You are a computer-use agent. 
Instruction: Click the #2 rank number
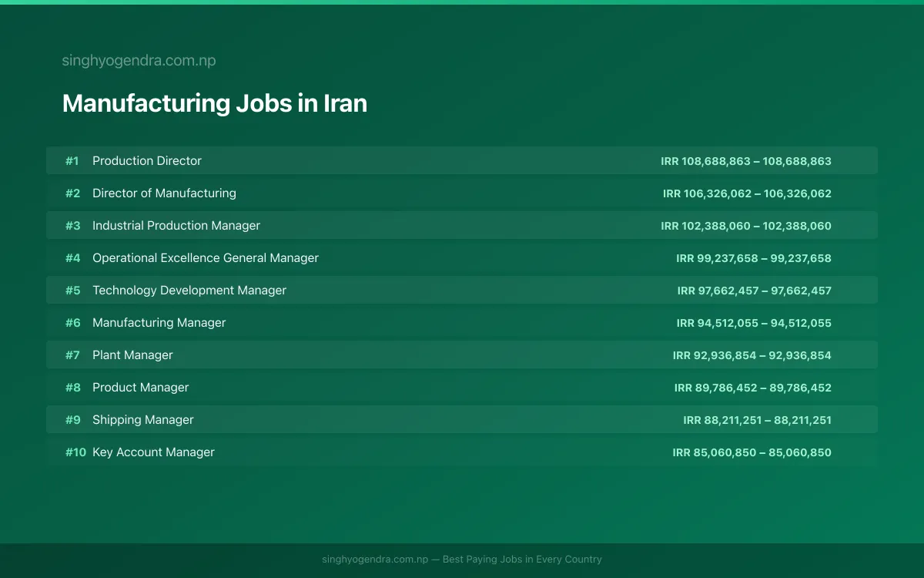coord(72,193)
